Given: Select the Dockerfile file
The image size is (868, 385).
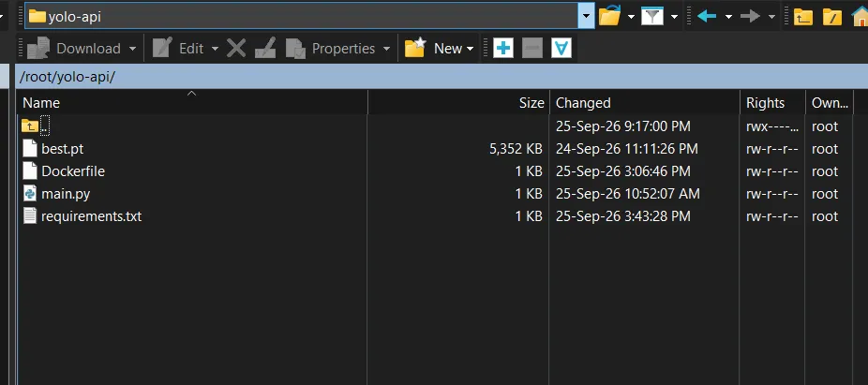Looking at the screenshot, I should (x=435, y=171).
